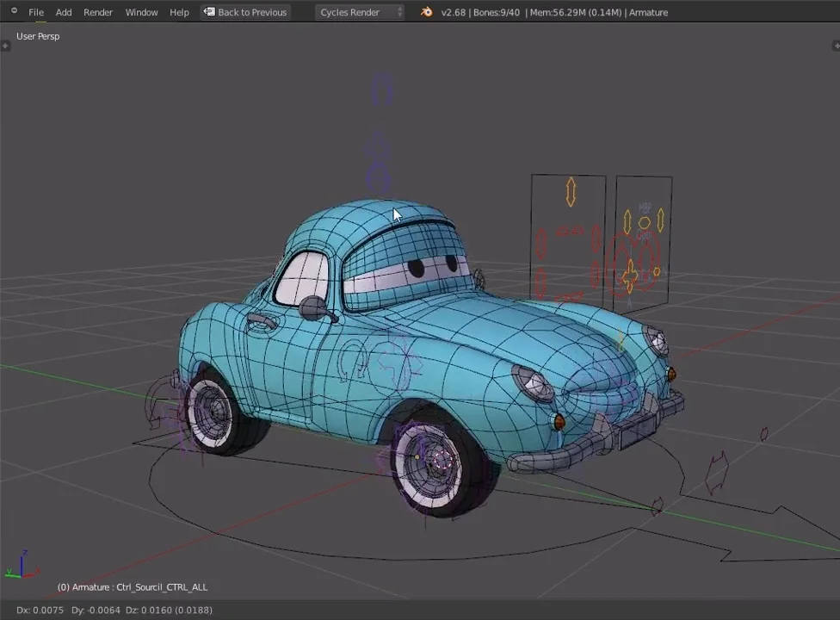Select the red arrow control near ground right

717,472
